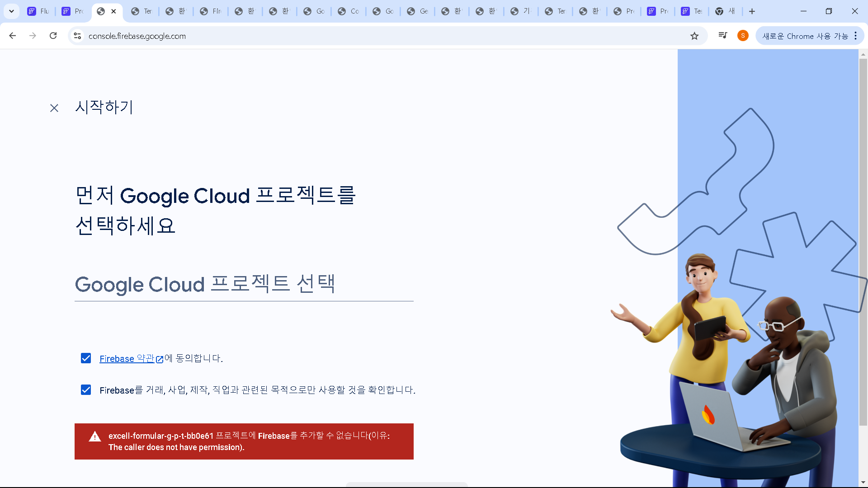Open the tab search dropdown arrow

(12, 11)
